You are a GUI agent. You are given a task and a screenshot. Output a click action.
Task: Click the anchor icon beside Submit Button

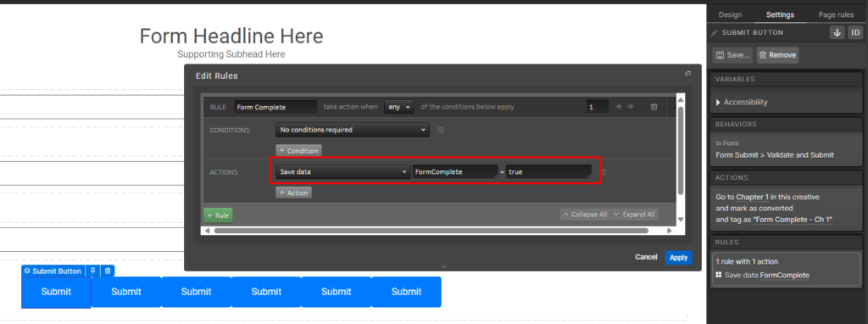click(x=837, y=33)
